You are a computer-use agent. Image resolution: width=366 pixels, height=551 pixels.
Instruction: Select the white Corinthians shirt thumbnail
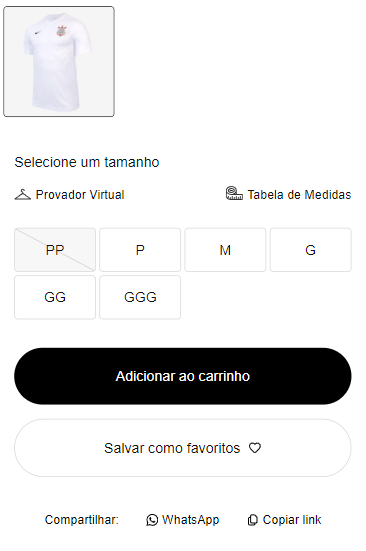click(x=59, y=61)
